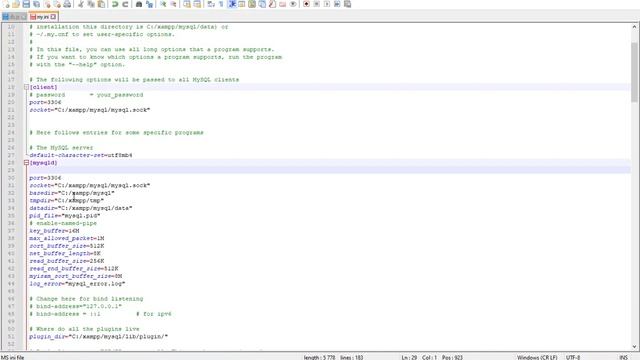Toggle synchronized vertical scrolling
This screenshot has height=360, width=640.
point(187,4)
